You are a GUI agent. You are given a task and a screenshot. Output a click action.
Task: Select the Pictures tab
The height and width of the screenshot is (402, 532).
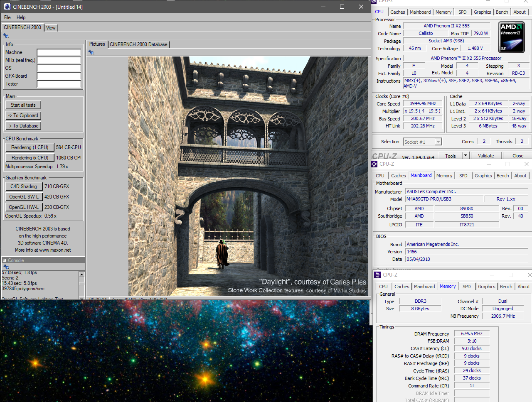click(97, 44)
